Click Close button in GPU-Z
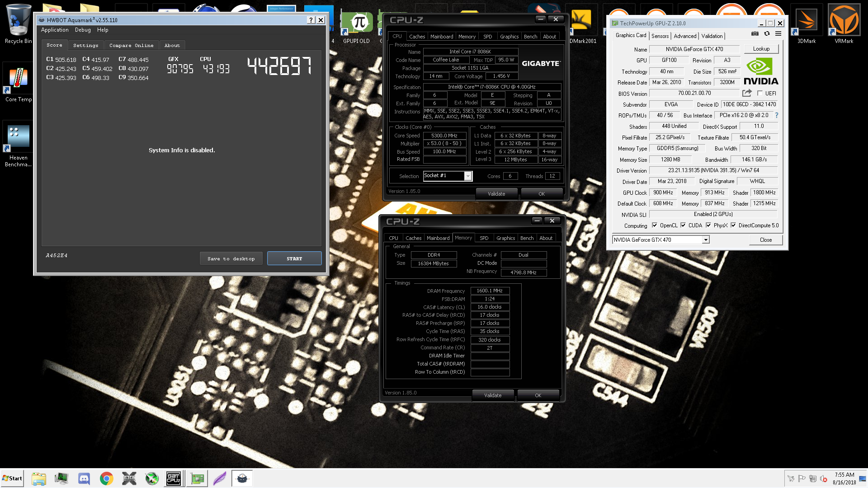The height and width of the screenshot is (488, 868). click(766, 240)
